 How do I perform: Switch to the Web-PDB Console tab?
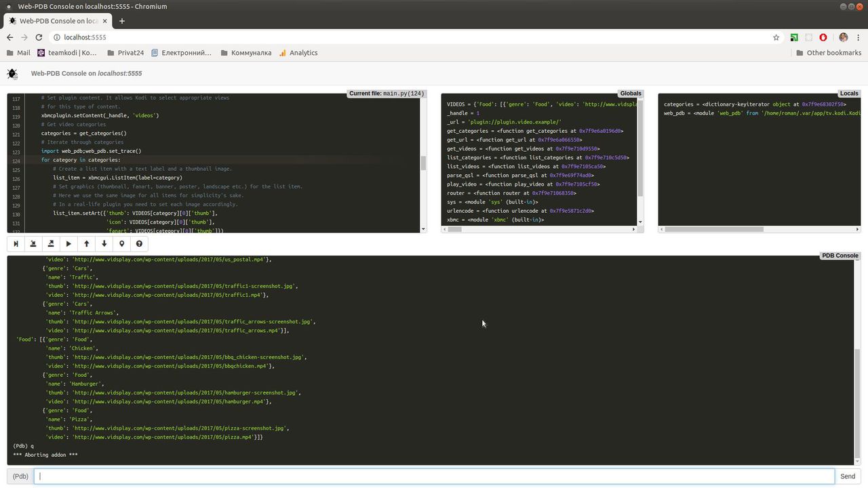[58, 21]
